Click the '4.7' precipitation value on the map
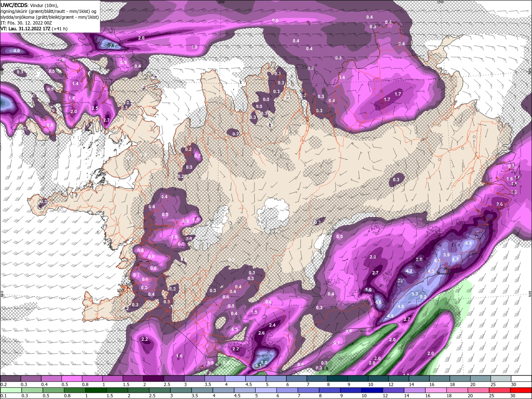 coord(455,259)
